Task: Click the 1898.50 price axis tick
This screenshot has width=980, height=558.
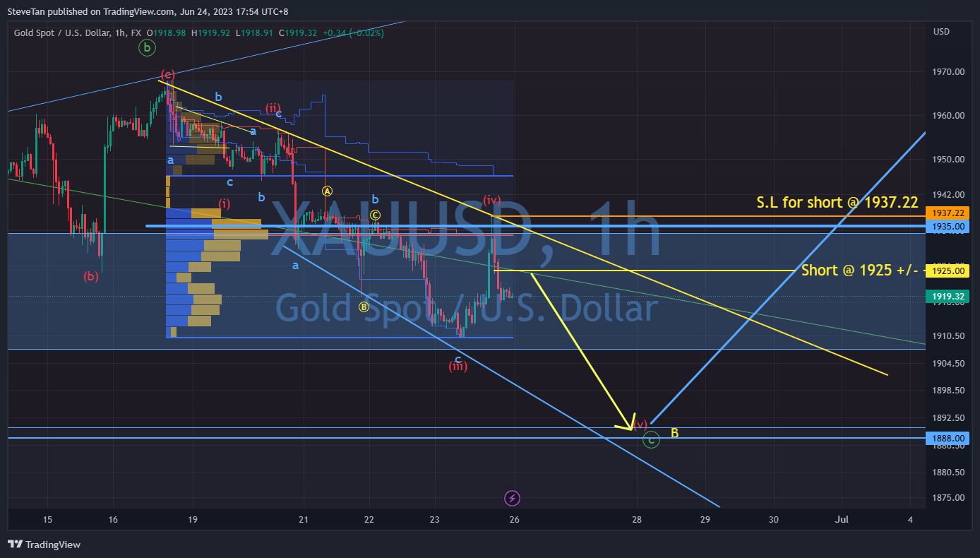Action: pyautogui.click(x=948, y=391)
